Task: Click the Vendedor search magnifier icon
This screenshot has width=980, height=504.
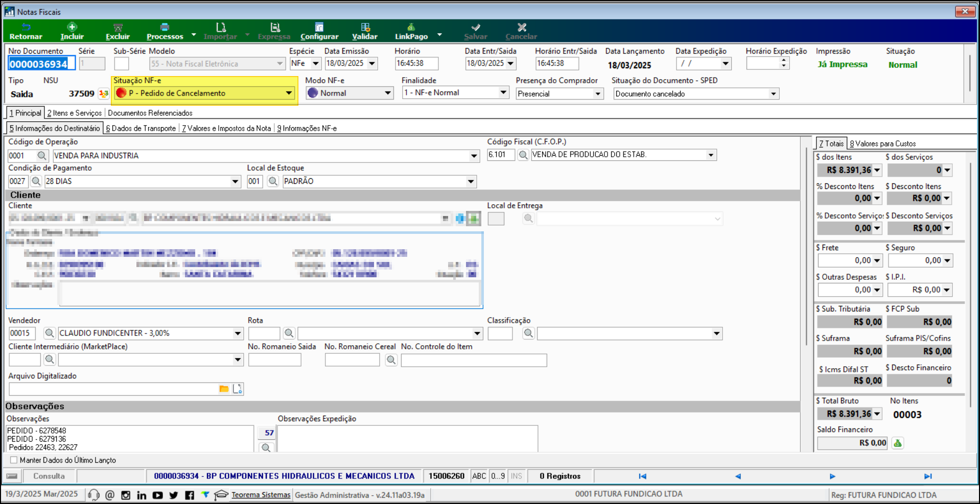Action: click(x=49, y=333)
